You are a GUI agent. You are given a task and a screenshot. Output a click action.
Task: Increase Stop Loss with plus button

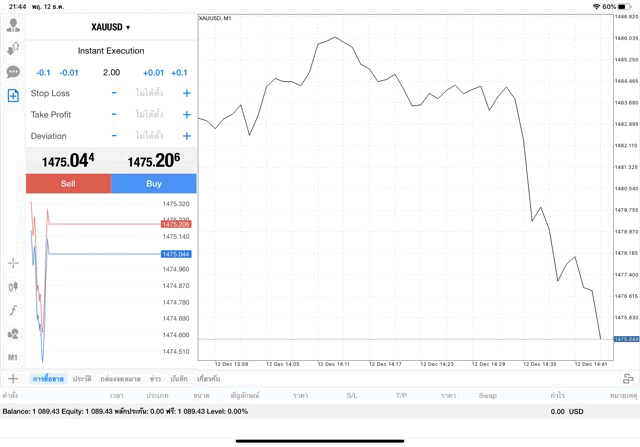(186, 93)
